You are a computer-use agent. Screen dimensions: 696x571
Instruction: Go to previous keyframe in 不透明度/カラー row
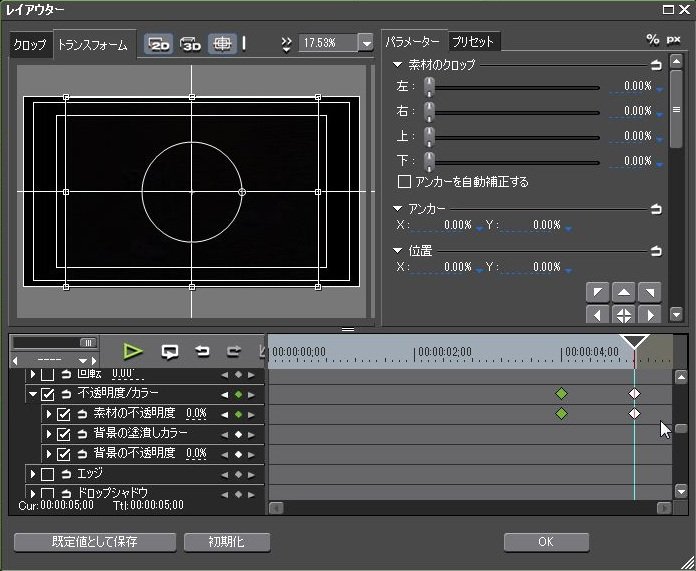point(225,395)
